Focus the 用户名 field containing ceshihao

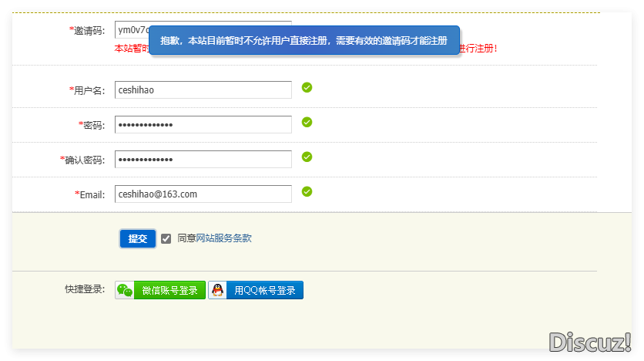click(203, 89)
